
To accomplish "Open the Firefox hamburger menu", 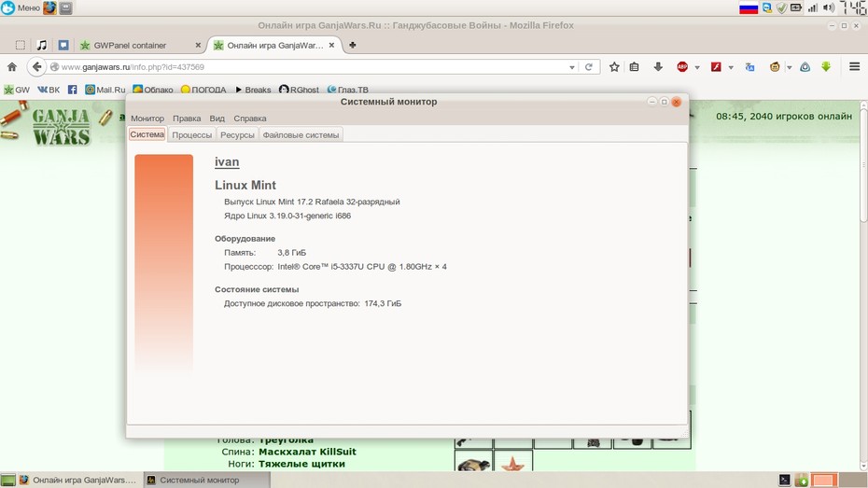I will tap(854, 67).
